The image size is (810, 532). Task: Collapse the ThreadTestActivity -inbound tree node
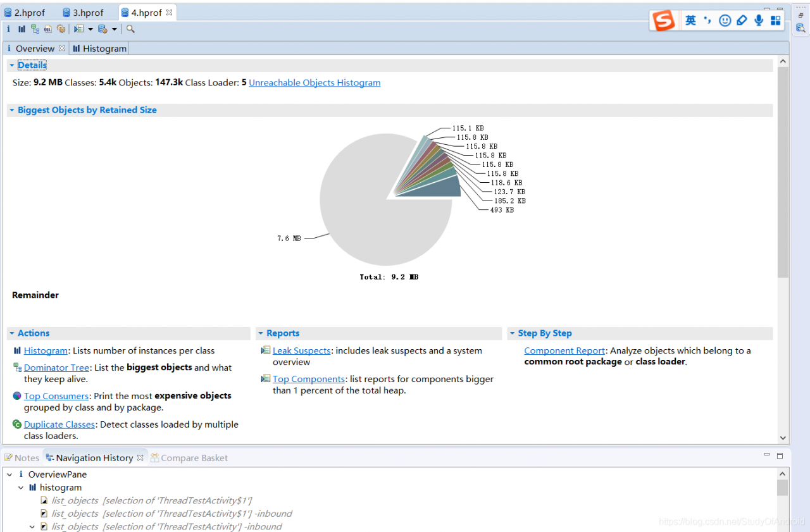(x=32, y=526)
